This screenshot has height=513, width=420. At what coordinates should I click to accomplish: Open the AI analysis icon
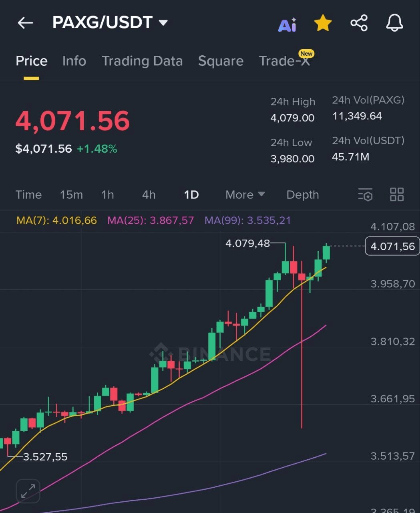pyautogui.click(x=287, y=24)
